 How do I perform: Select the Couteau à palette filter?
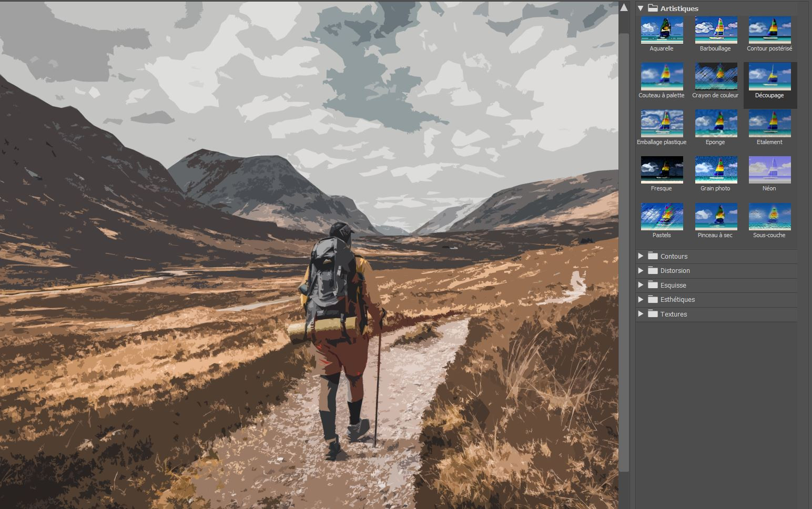pyautogui.click(x=662, y=77)
